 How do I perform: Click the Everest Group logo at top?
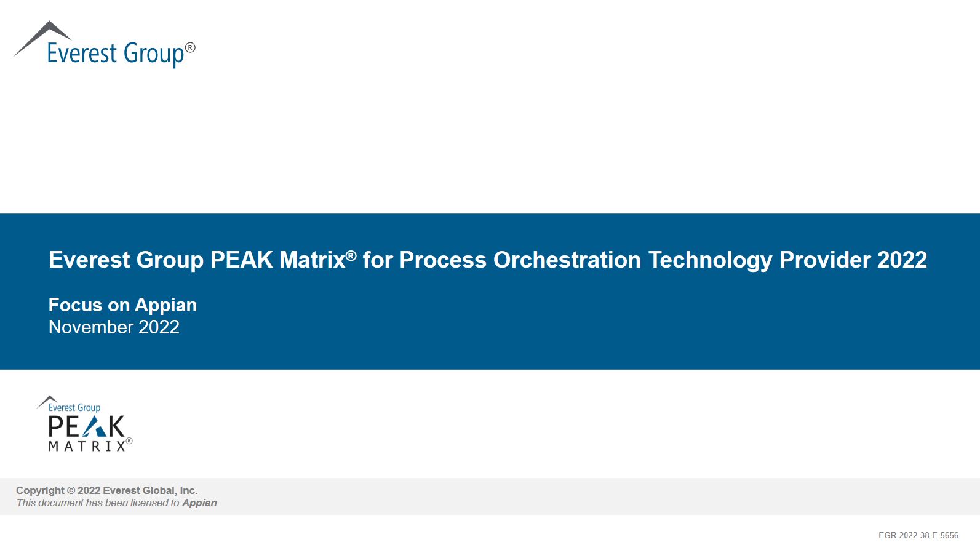(105, 44)
